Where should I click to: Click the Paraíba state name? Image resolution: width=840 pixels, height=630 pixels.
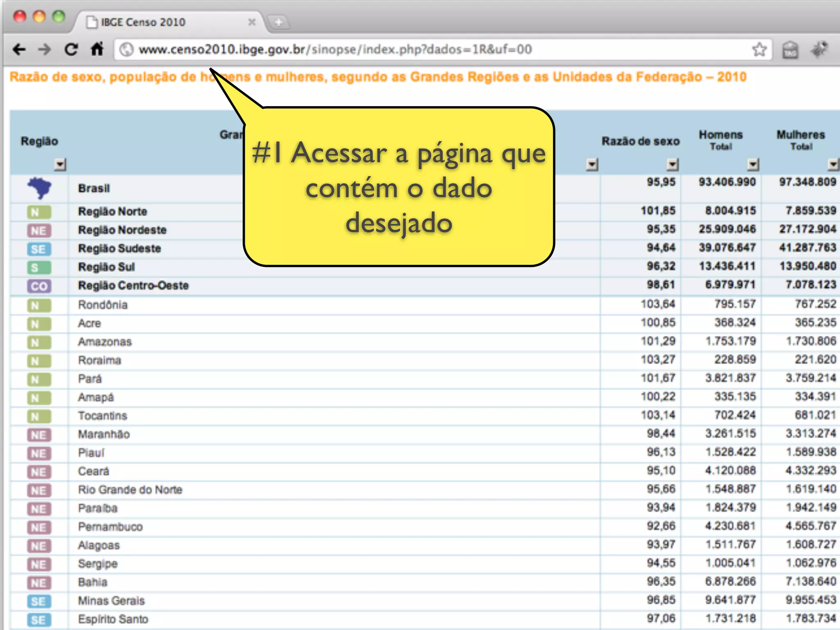click(x=98, y=508)
